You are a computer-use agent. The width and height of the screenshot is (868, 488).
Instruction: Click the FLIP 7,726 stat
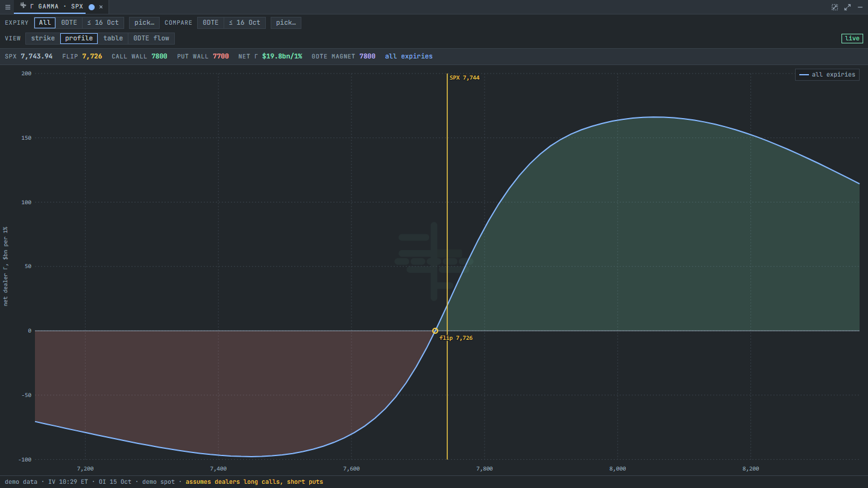pos(82,57)
